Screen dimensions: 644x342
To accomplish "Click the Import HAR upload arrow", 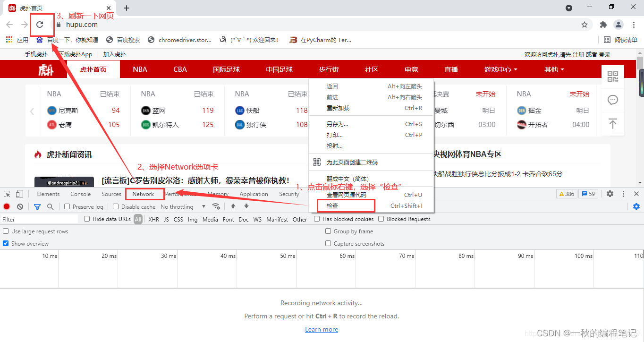I will point(233,206).
